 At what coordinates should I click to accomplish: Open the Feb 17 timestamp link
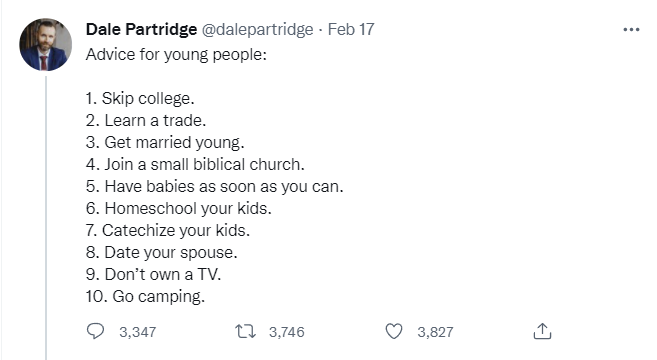[x=351, y=29]
